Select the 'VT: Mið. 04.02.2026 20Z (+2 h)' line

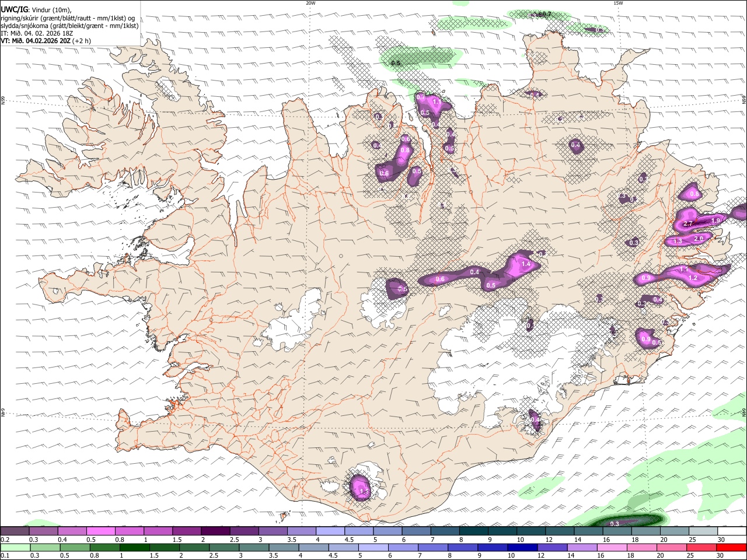(46, 41)
